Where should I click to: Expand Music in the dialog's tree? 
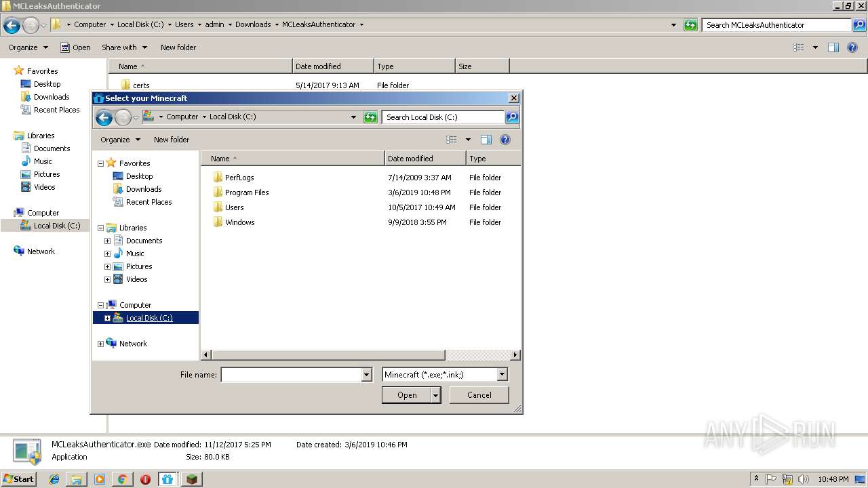coord(107,253)
